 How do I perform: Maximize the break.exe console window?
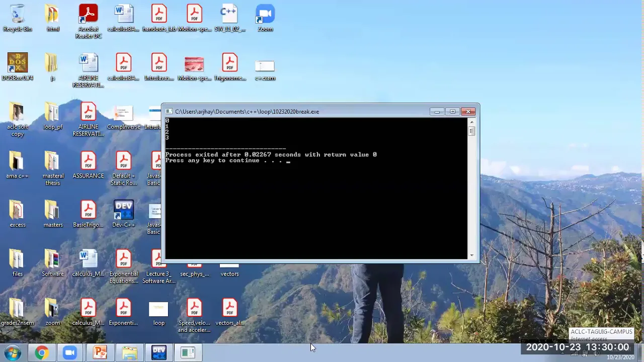(x=452, y=112)
